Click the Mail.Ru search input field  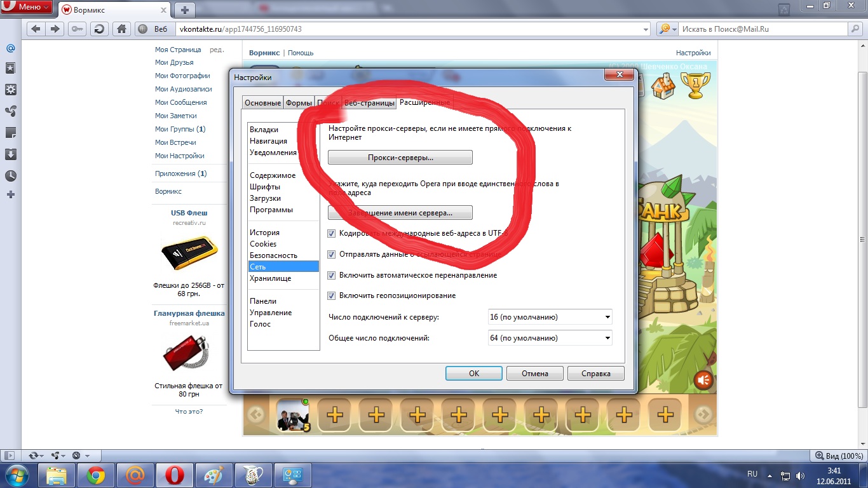763,29
